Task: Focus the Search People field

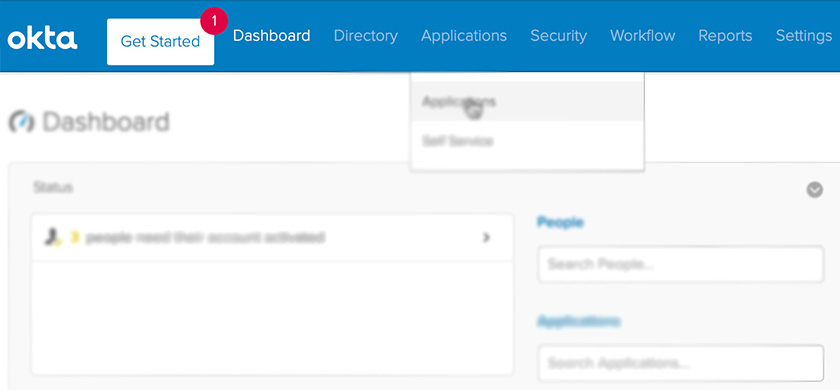Action: coord(680,264)
